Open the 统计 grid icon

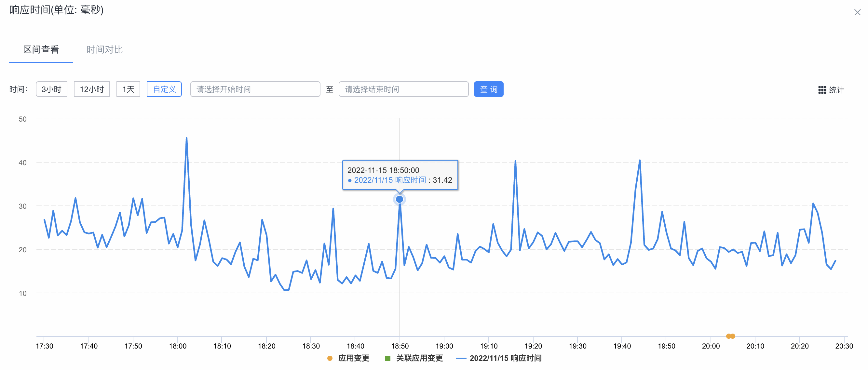[822, 90]
